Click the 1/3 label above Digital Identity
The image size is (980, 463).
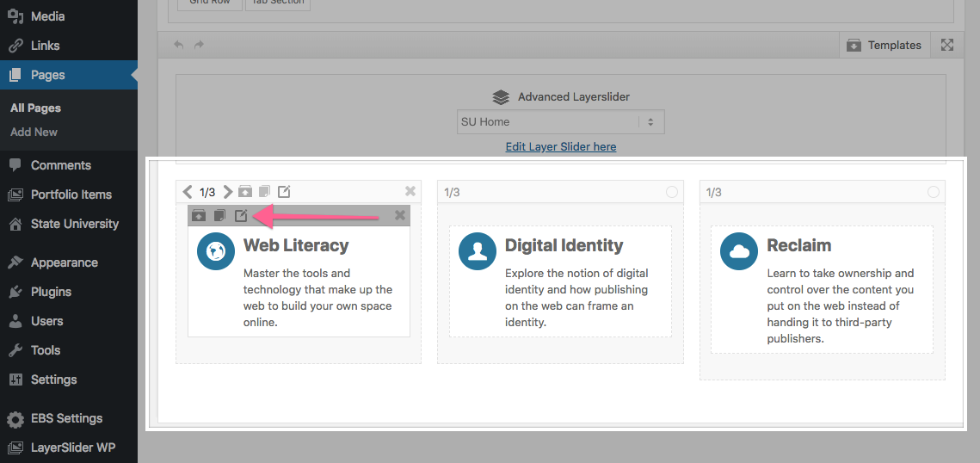click(x=452, y=192)
